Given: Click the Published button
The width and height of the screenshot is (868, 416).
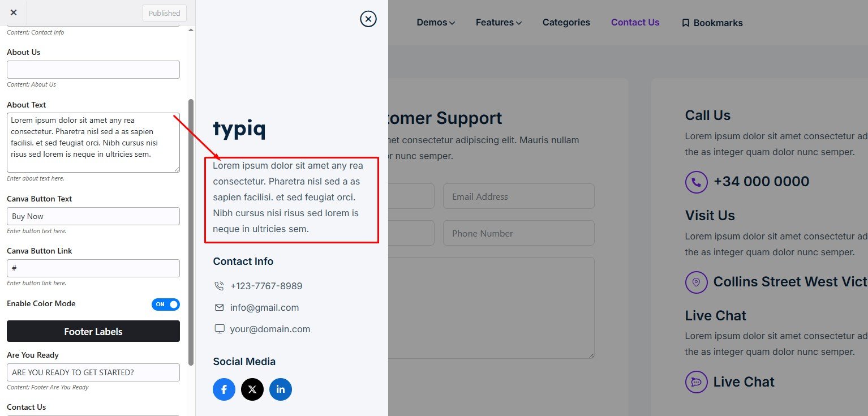Looking at the screenshot, I should (x=164, y=13).
